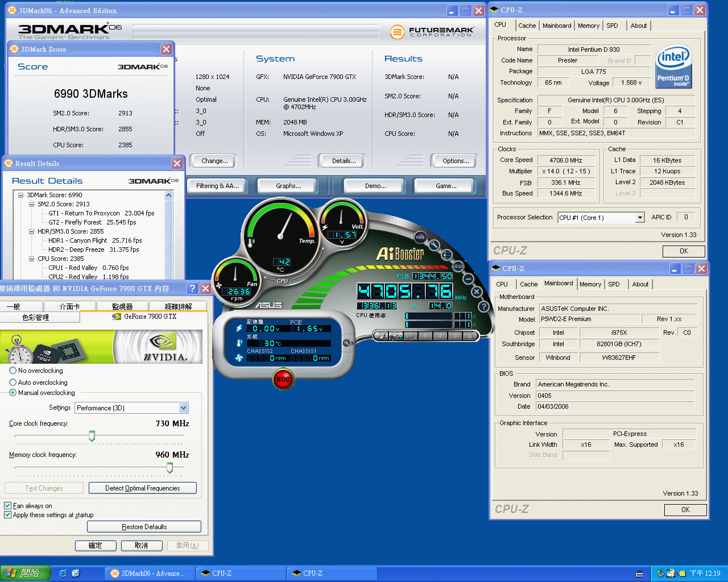Click Detect Optimal Frequencies button

coord(143,488)
